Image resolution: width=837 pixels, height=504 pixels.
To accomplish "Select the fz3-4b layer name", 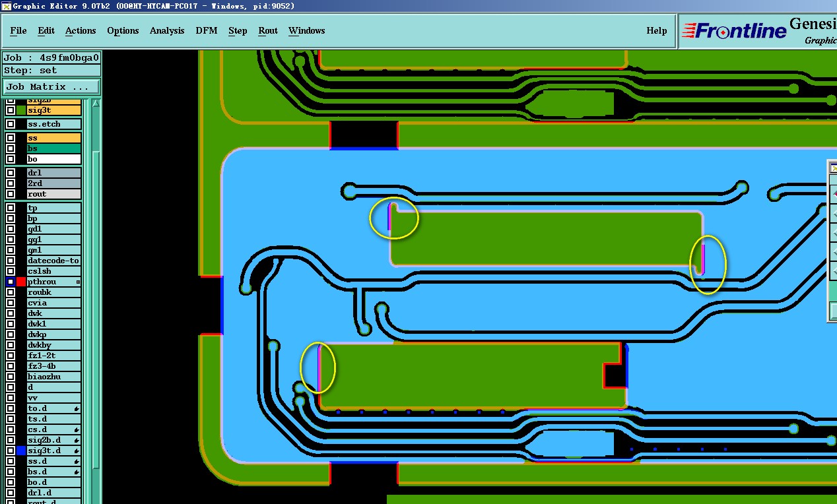I will [x=53, y=366].
